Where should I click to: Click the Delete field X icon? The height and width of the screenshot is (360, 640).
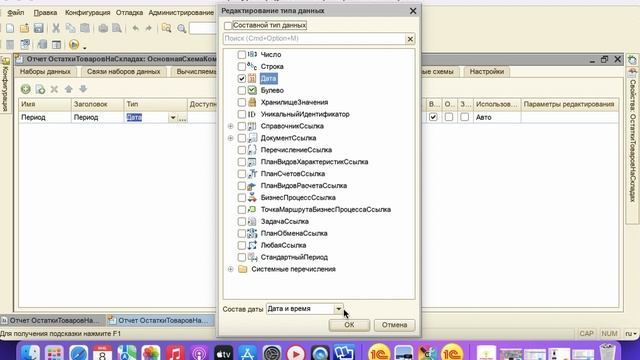54,89
